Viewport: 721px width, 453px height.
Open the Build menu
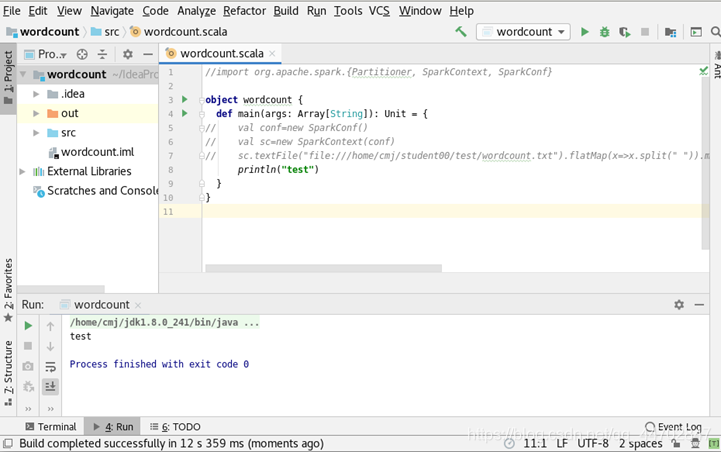tap(286, 11)
